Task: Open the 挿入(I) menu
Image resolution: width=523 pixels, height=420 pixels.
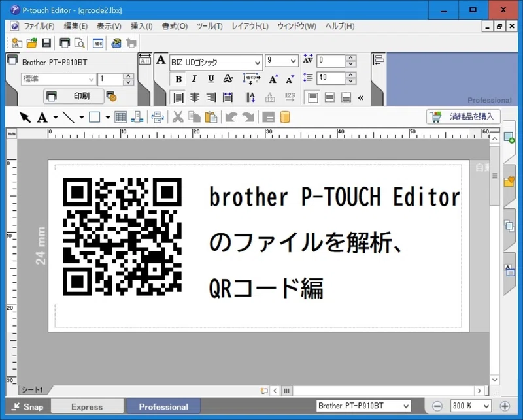Action: (142, 26)
